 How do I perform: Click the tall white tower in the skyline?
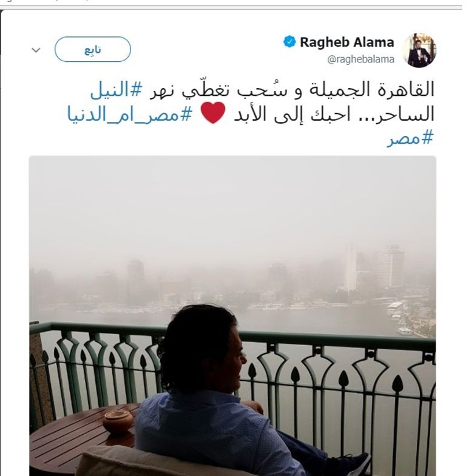(351, 269)
